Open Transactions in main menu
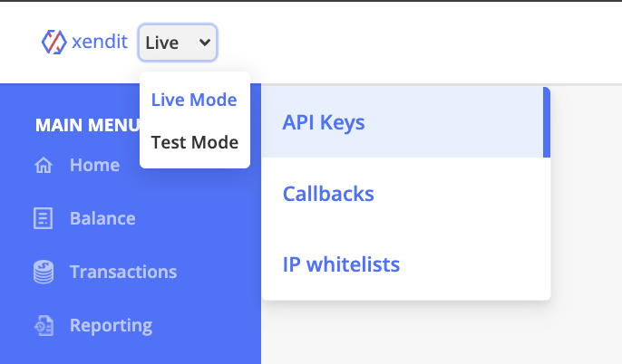Image resolution: width=622 pixels, height=364 pixels. pyautogui.click(x=123, y=273)
